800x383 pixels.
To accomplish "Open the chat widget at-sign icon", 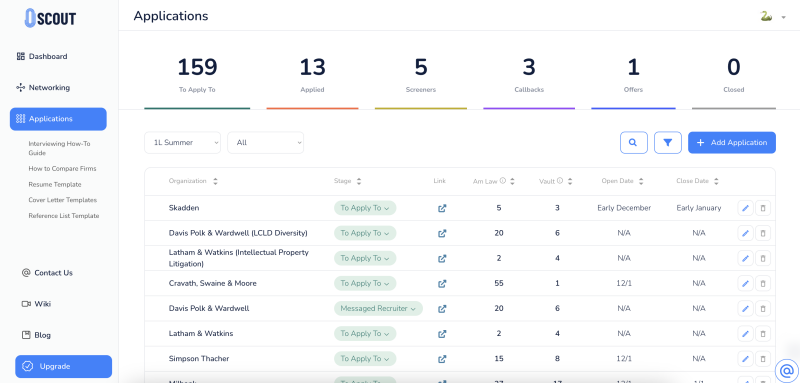I will coord(787,371).
